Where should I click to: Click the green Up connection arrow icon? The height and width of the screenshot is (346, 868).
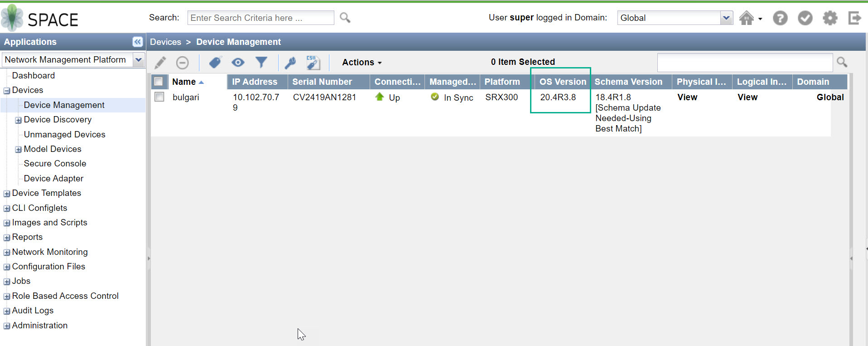(x=380, y=97)
